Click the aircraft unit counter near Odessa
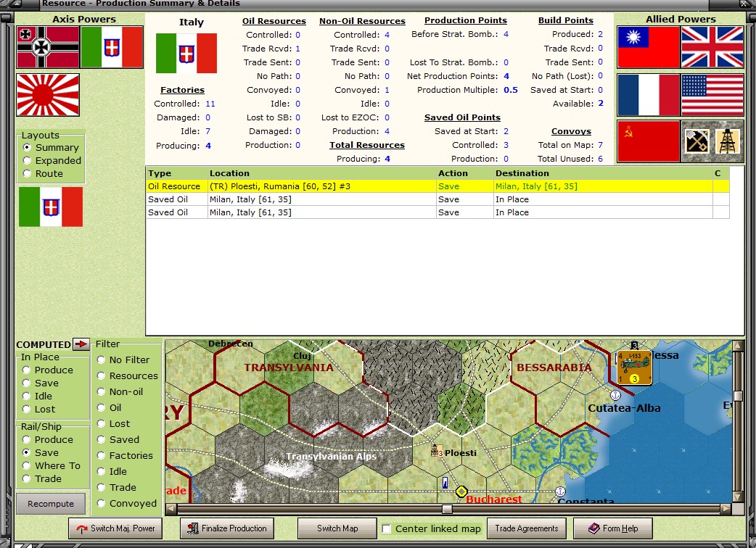 click(x=635, y=368)
